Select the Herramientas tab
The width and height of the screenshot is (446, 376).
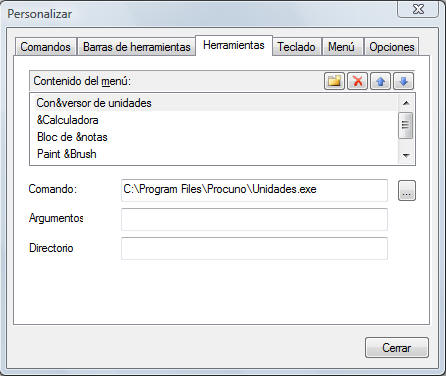pyautogui.click(x=234, y=45)
